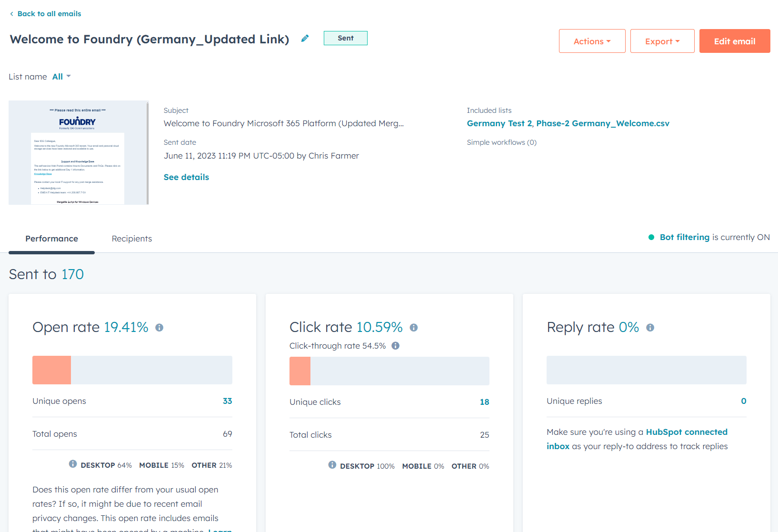The height and width of the screenshot is (532, 778).
Task: Open Phase-2 Germany_Welcome.csv list link
Action: [603, 123]
